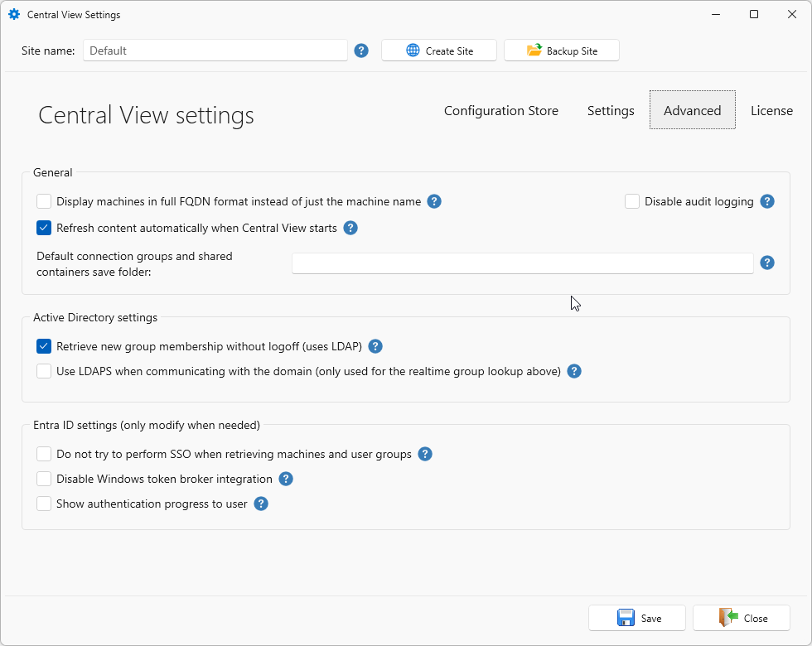Open the Settings tab
Screen dimensions: 812x646
point(611,111)
